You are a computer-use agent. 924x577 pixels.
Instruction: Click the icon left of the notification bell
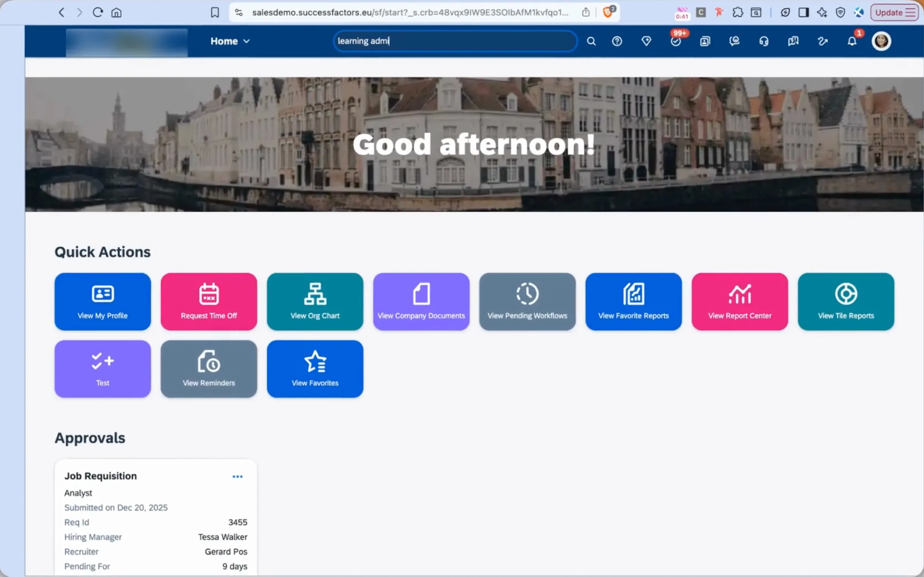tap(823, 41)
